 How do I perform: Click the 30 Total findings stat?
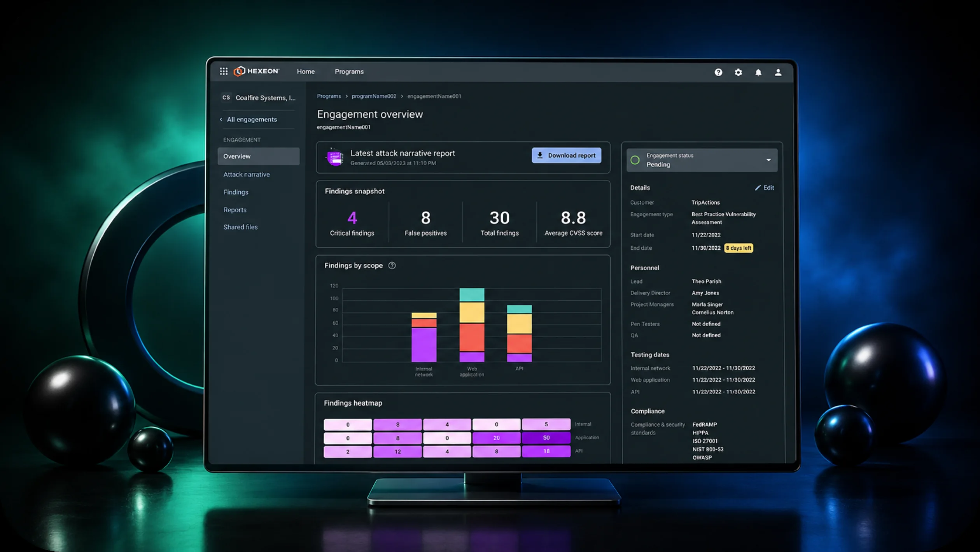click(499, 223)
